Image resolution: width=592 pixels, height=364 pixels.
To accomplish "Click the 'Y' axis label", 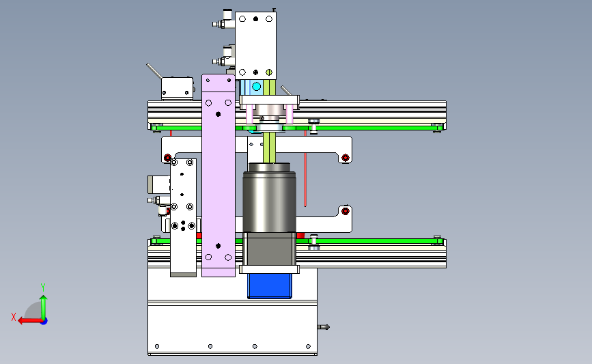I will (43, 288).
